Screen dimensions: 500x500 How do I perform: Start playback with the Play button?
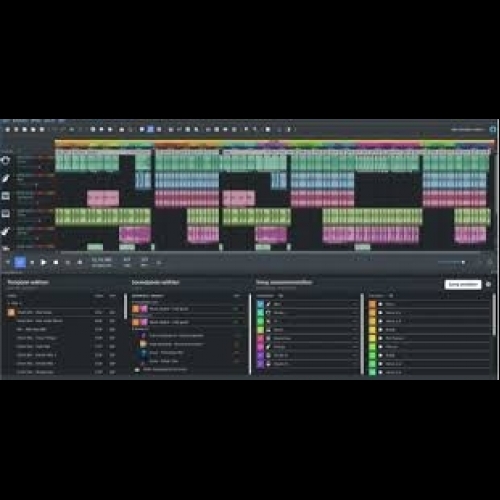click(43, 262)
